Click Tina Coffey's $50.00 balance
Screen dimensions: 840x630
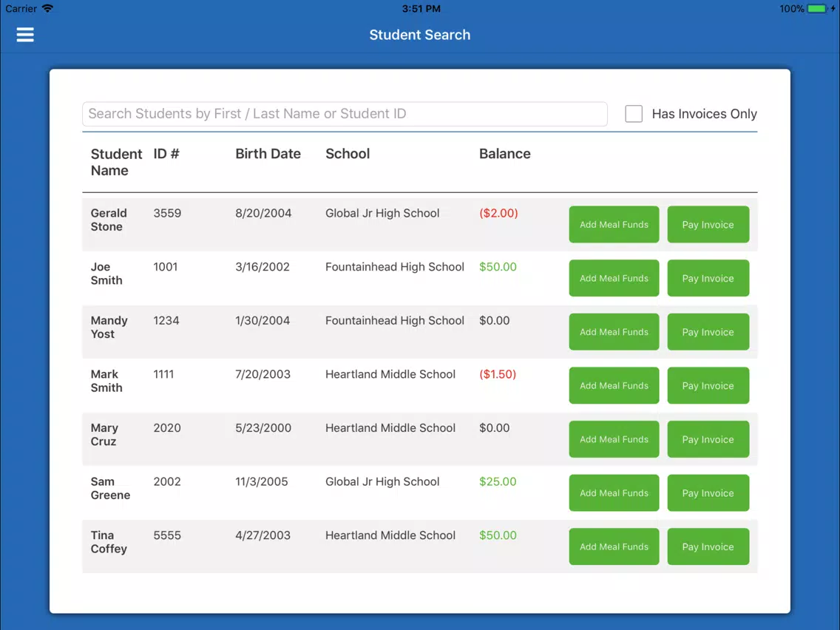(x=498, y=535)
